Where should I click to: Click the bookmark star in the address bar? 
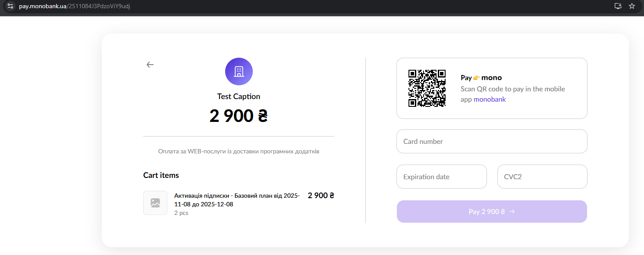[x=631, y=6]
